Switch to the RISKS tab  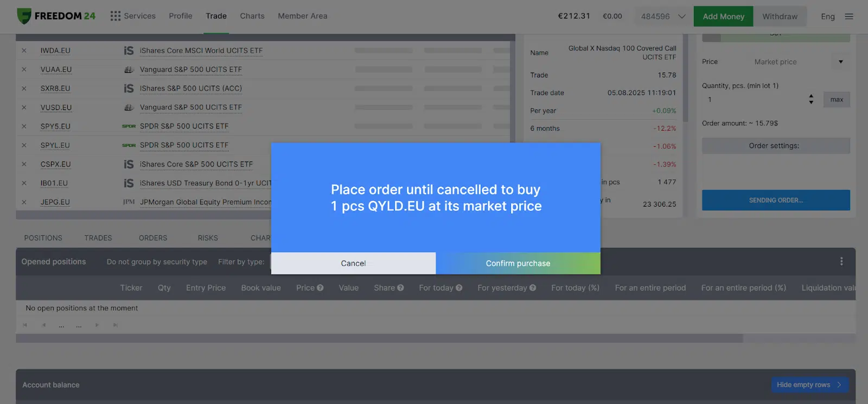click(208, 238)
